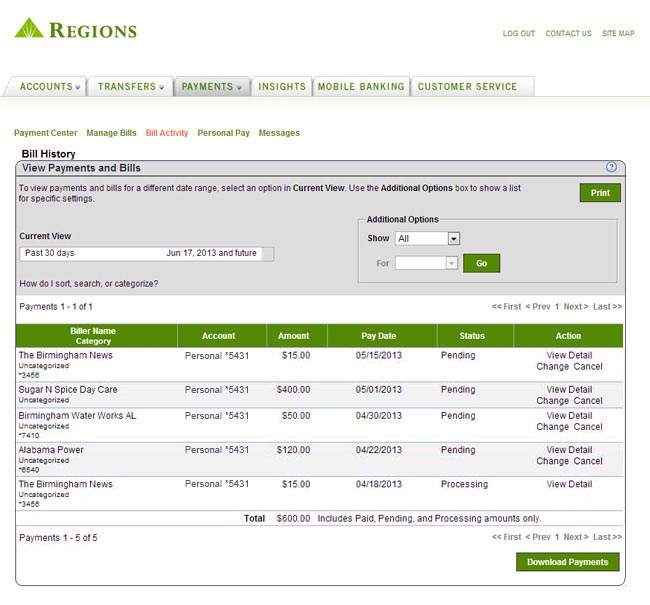Image resolution: width=650 pixels, height=605 pixels.
Task: Open the Payments tab menu
Action: [211, 87]
